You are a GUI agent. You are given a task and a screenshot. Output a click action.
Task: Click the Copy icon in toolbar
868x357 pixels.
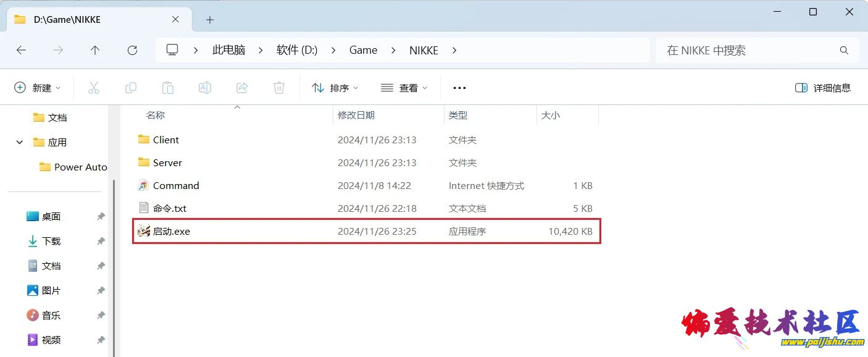(x=131, y=88)
